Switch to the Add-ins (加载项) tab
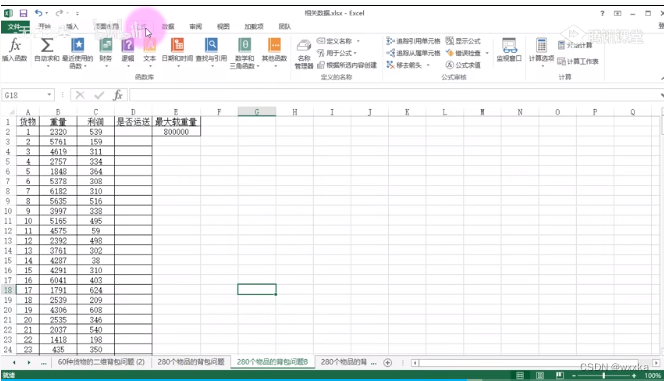Image resolution: width=664 pixels, height=381 pixels. 254,27
